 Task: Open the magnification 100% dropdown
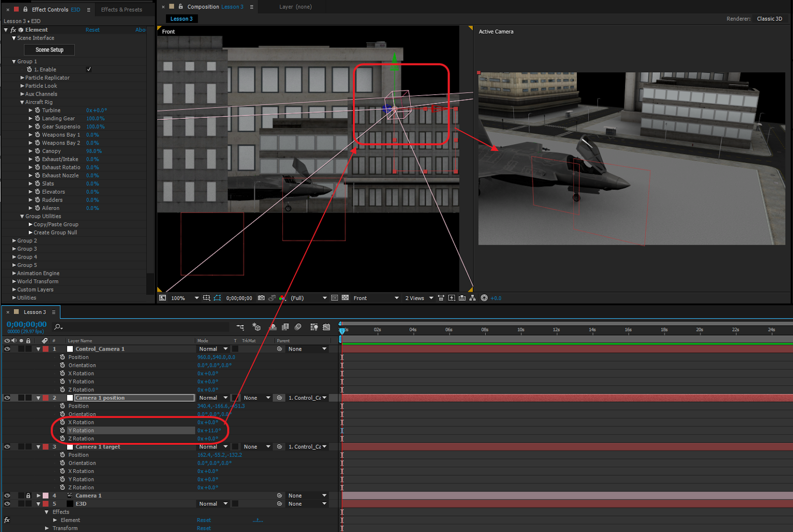click(185, 298)
